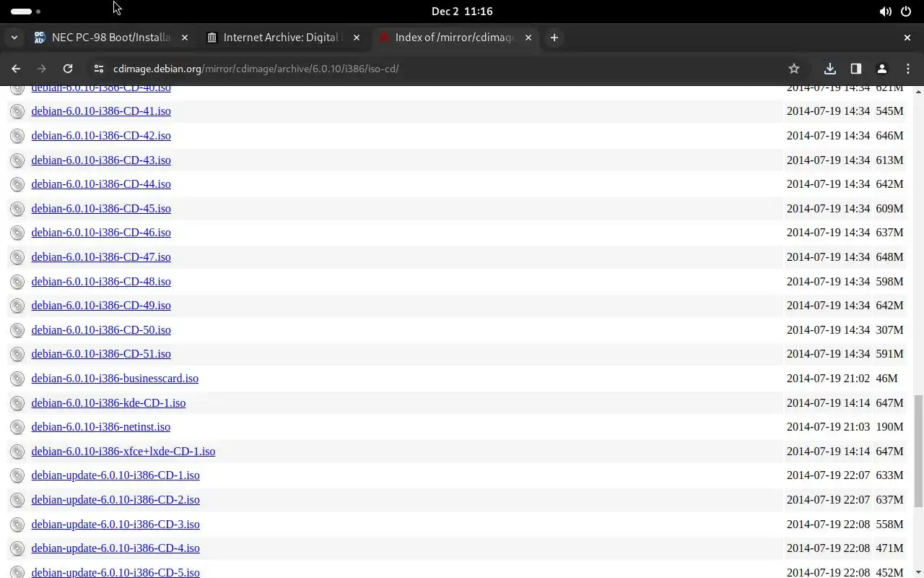Click disc icon beside CD-50.iso

point(17,330)
